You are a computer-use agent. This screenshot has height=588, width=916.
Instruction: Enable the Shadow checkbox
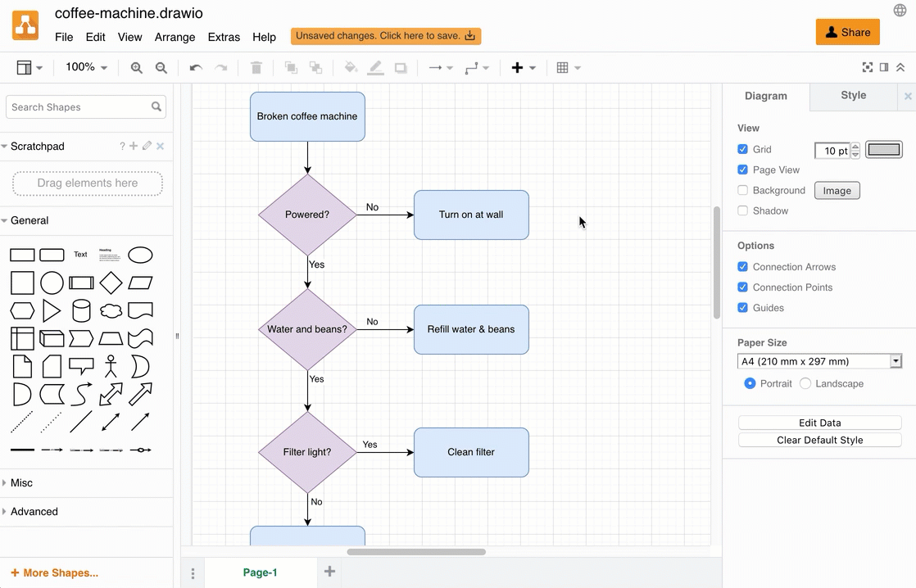pyautogui.click(x=742, y=210)
